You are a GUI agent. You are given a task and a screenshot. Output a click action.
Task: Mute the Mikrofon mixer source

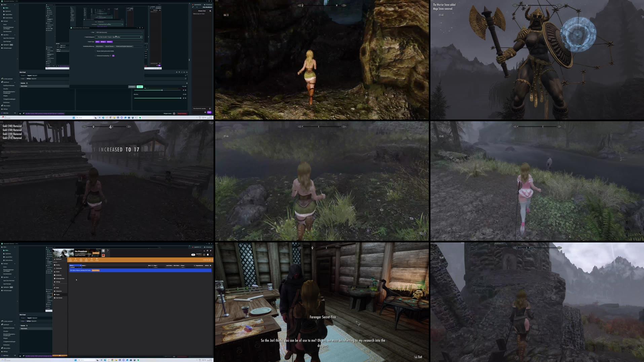click(x=183, y=98)
